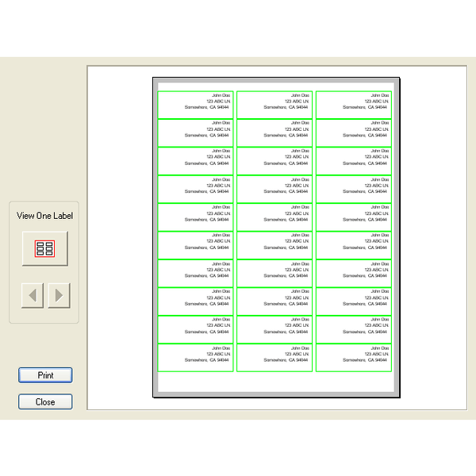Go to the previous label page arrow

[x=33, y=295]
